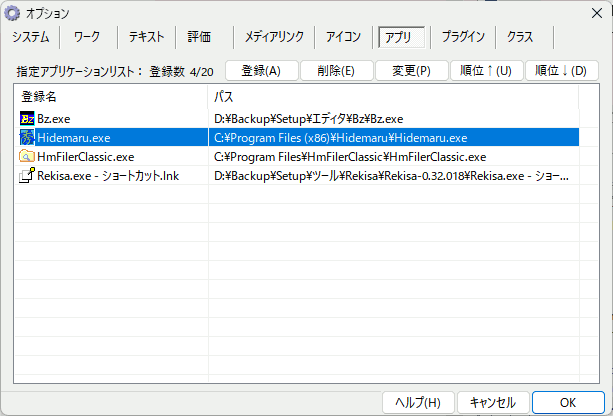613x416 pixels.
Task: Move entry down with 順位↓(D)
Action: [561, 71]
